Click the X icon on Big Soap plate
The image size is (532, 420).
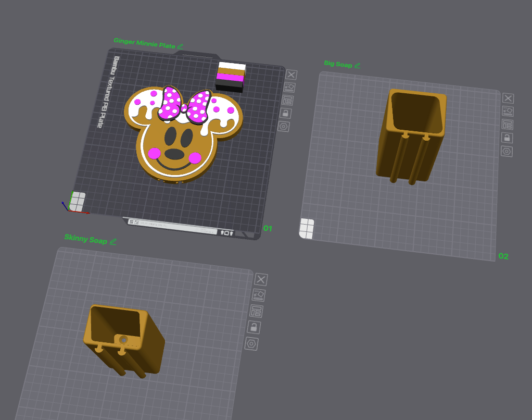tap(508, 98)
